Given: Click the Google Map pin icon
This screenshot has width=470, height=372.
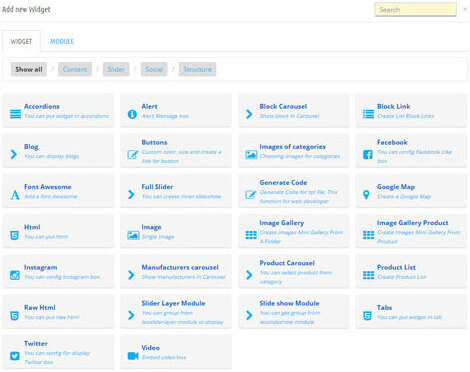Looking at the screenshot, I should pos(366,195).
